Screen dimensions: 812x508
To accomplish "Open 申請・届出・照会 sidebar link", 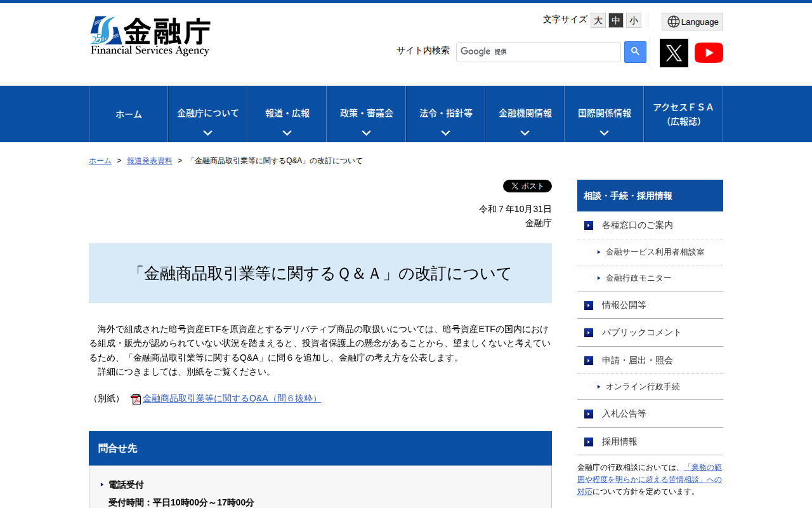I will pos(638,361).
